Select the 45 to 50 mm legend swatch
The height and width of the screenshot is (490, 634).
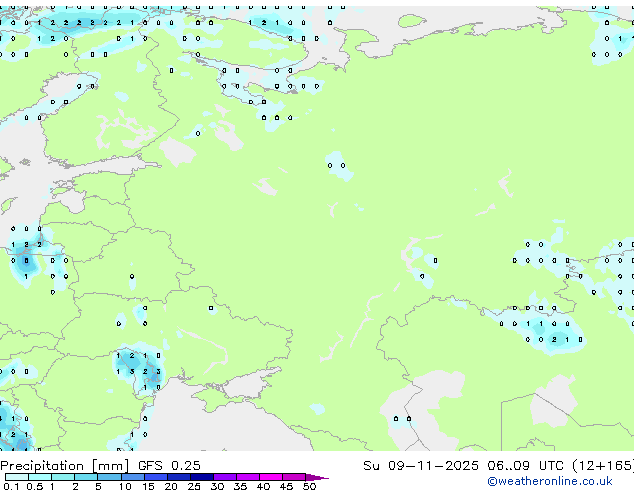294,477
